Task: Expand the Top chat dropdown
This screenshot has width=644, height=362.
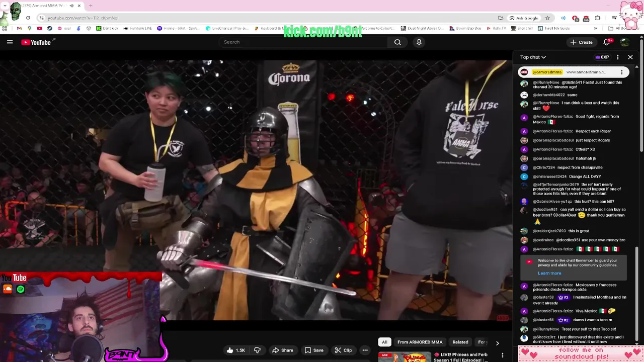Action: (x=533, y=57)
